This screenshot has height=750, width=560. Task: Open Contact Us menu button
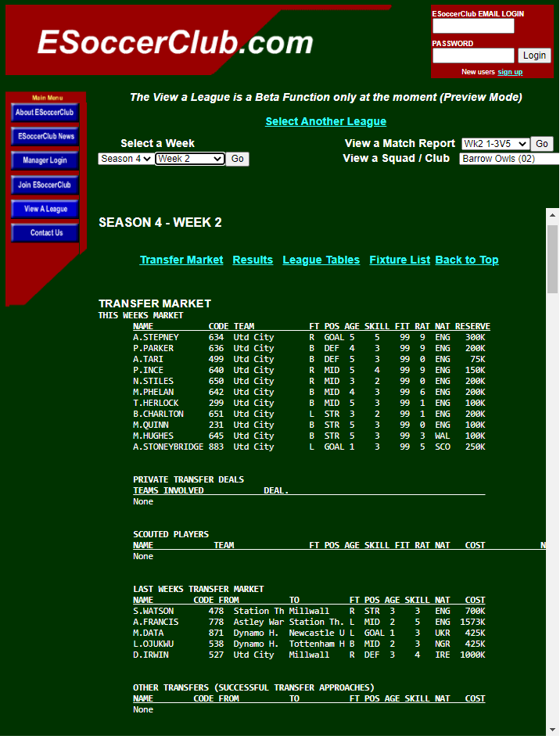pyautogui.click(x=45, y=233)
